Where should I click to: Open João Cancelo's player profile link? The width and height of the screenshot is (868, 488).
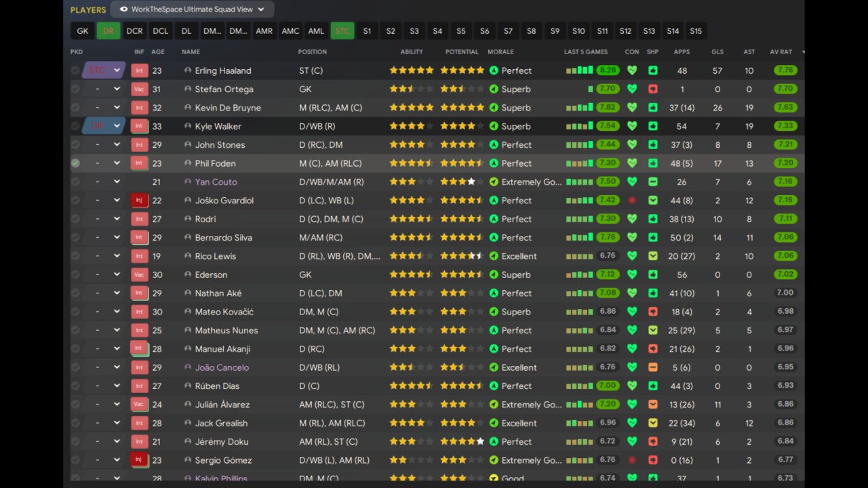click(222, 367)
